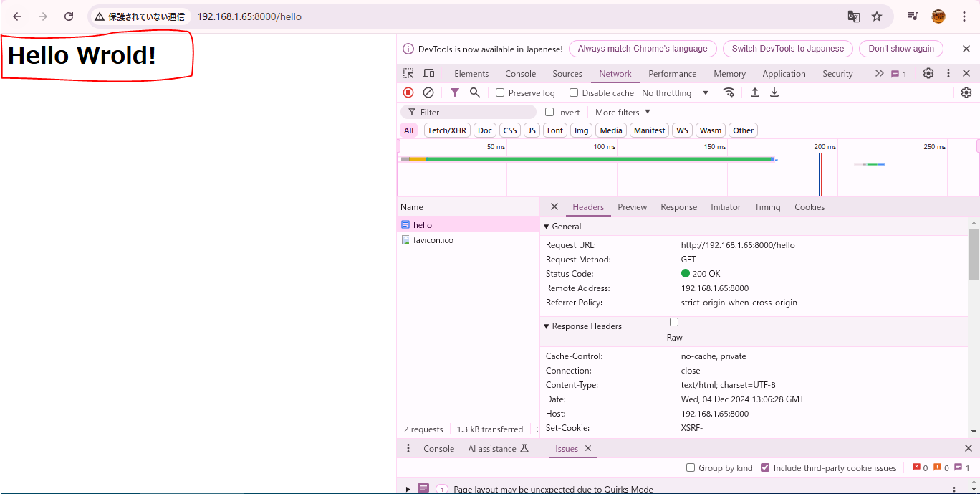Enable Group by kind checkbox

691,467
